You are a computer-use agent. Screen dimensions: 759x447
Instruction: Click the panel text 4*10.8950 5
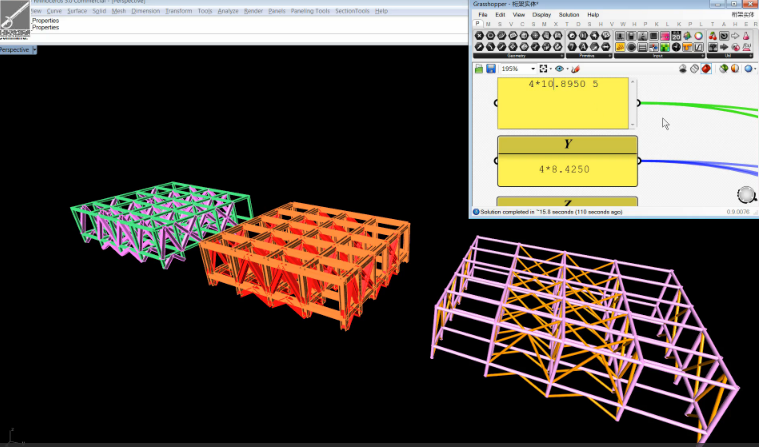click(x=563, y=84)
